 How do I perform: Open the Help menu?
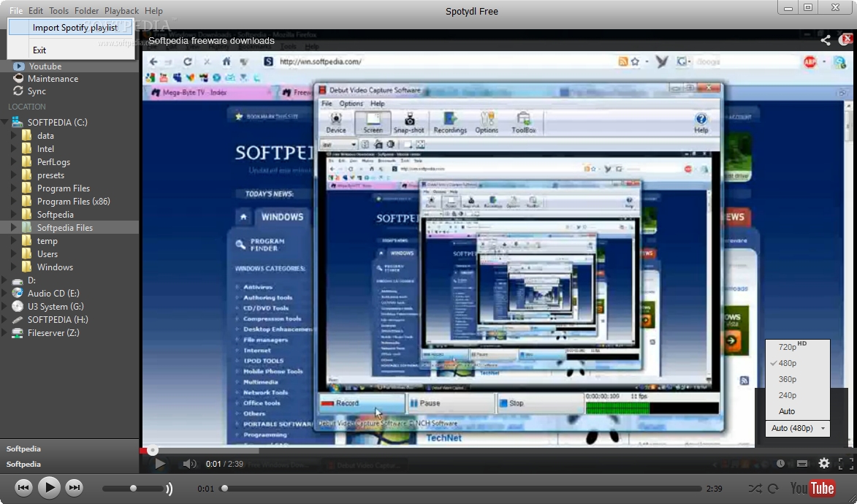click(x=153, y=10)
